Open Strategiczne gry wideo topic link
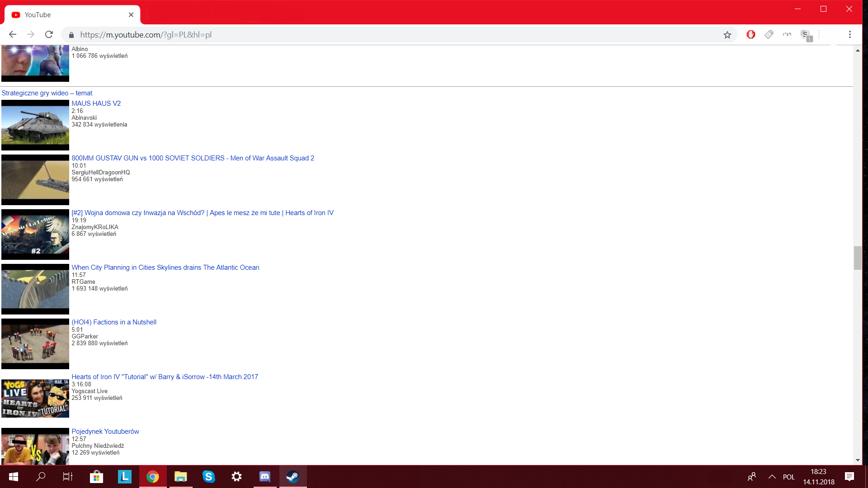The image size is (868, 488). (x=47, y=93)
